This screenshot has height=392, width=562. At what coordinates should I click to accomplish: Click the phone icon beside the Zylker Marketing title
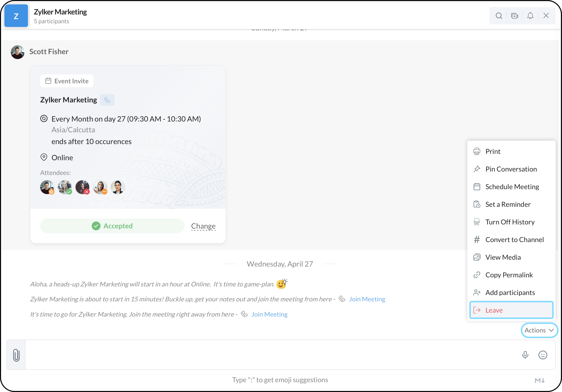[x=107, y=100]
